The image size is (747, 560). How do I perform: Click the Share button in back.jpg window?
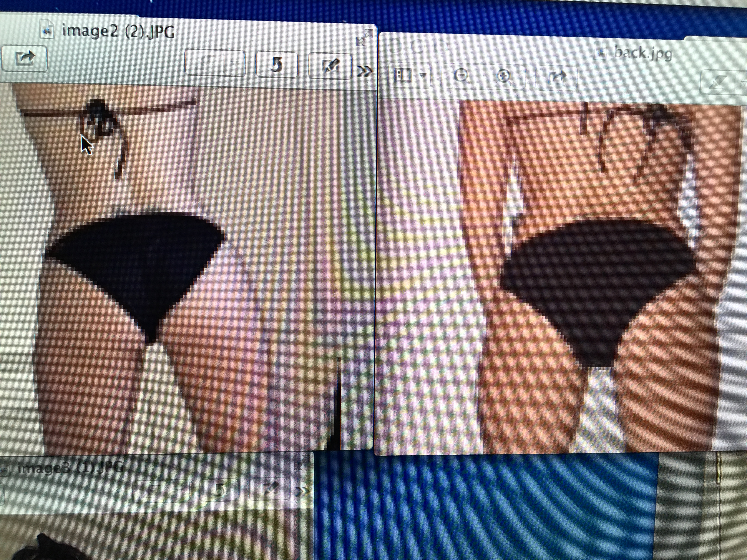point(557,78)
